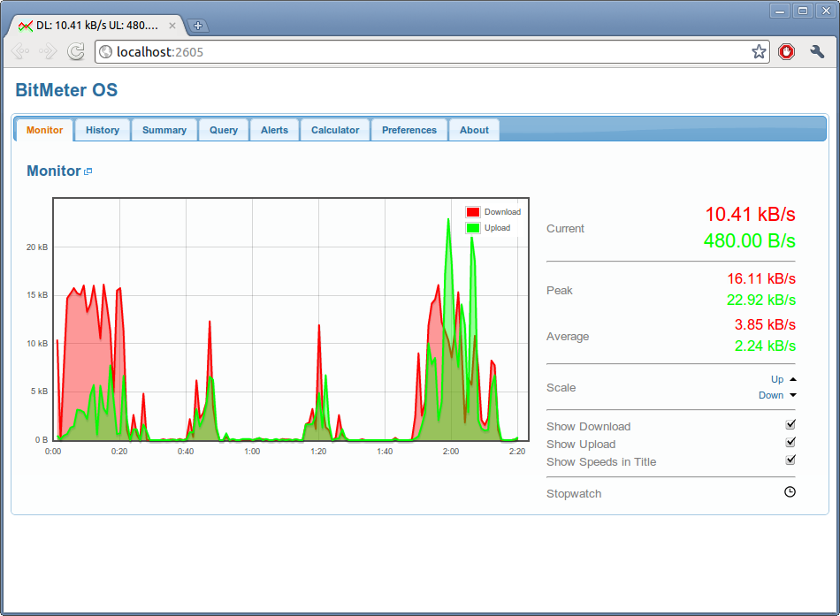The height and width of the screenshot is (616, 840).
Task: Click the Show Upload label text
Action: tap(581, 444)
